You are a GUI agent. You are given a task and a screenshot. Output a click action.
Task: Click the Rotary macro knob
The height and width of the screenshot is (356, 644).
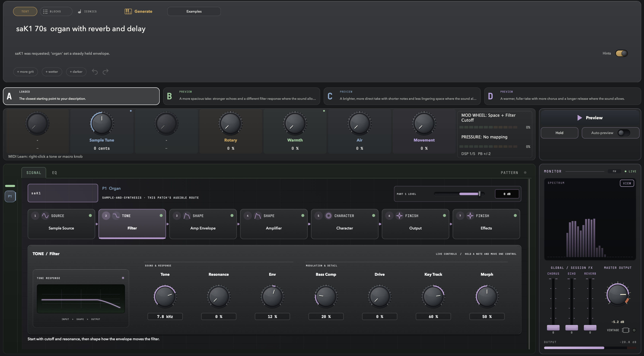click(231, 123)
